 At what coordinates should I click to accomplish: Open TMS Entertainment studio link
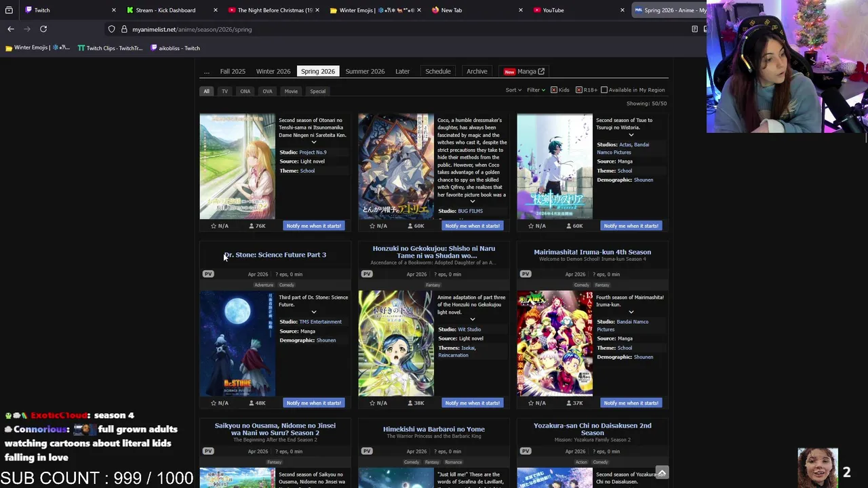coord(320,321)
